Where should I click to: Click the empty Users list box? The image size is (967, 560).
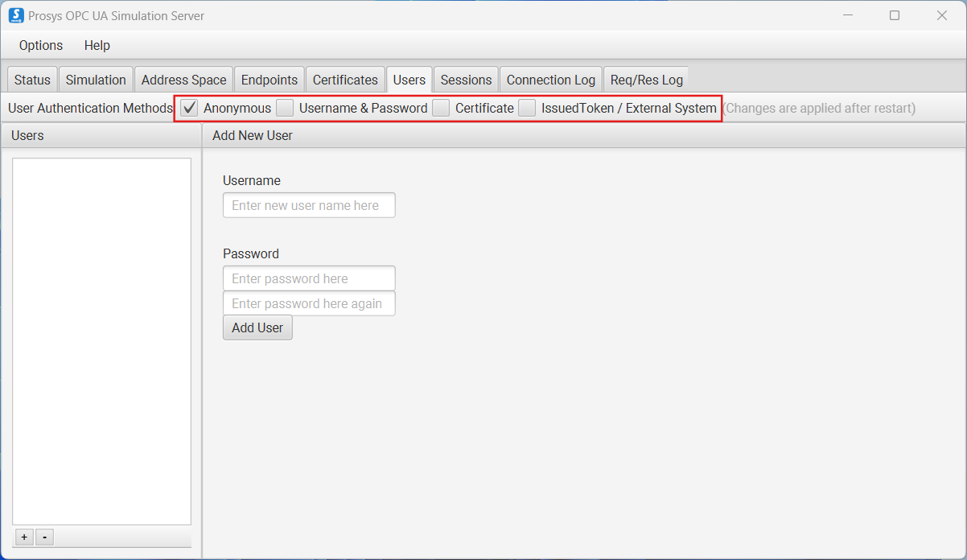[x=102, y=341]
